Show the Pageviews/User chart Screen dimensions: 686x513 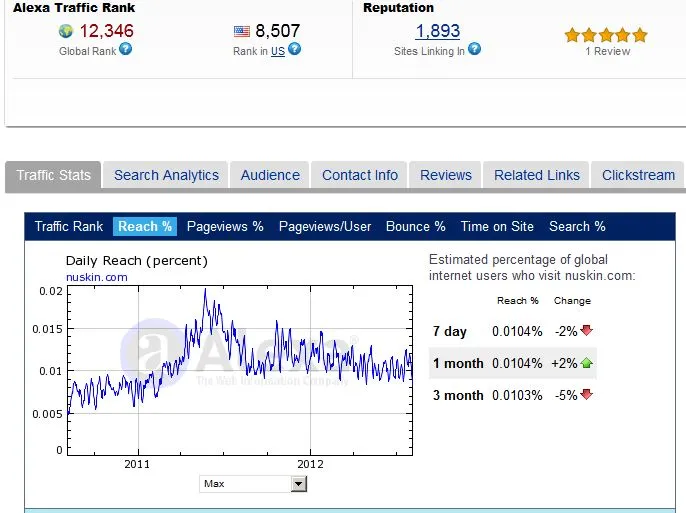325,227
